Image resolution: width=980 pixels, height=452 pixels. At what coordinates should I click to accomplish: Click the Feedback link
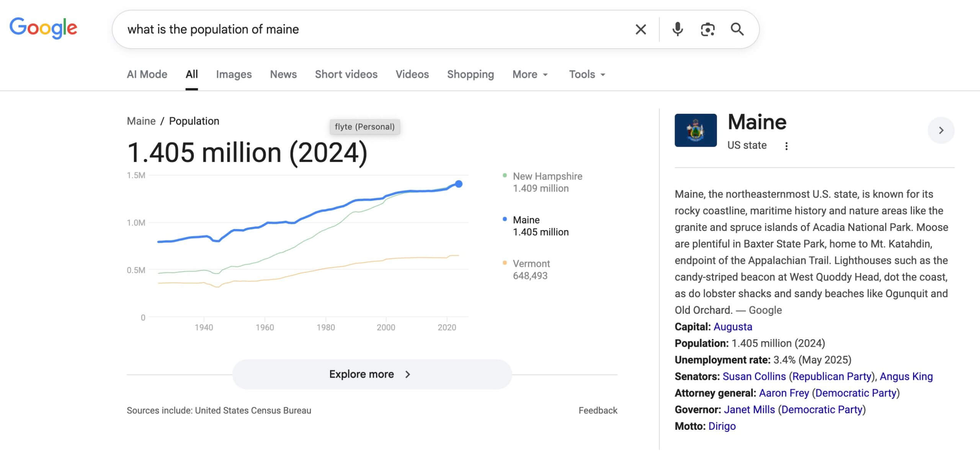click(x=598, y=410)
